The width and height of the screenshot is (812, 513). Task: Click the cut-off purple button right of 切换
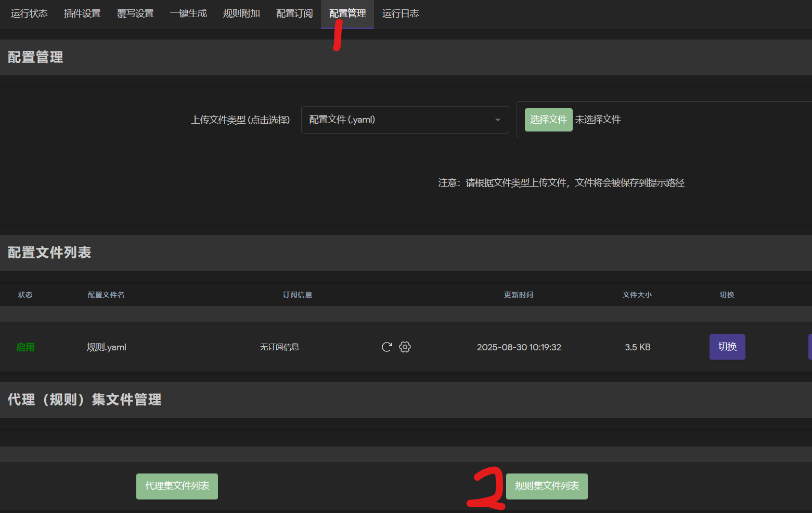point(809,347)
